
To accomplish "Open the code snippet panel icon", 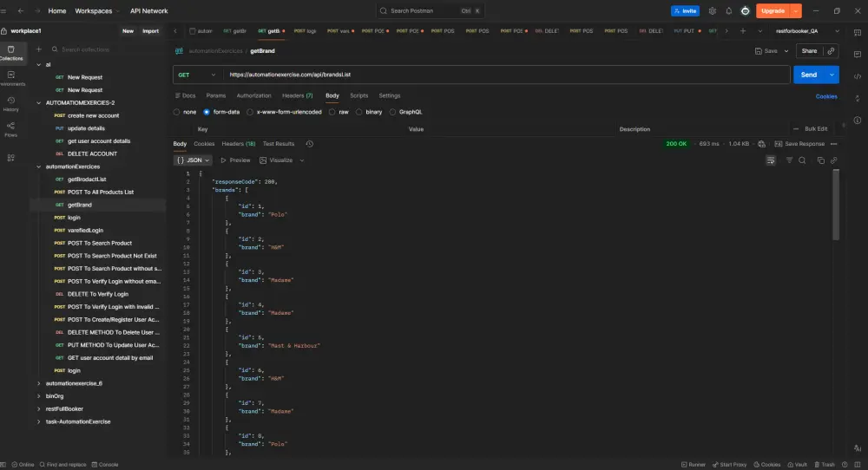I will click(x=858, y=76).
